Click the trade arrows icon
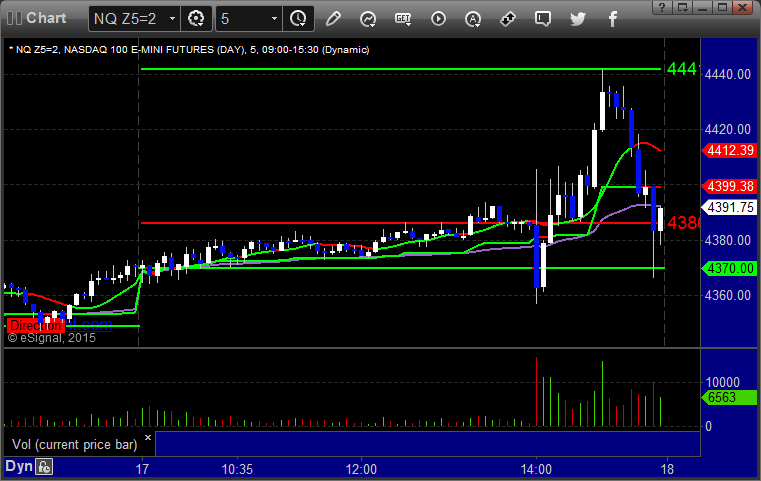This screenshot has height=481, width=761. [508, 19]
